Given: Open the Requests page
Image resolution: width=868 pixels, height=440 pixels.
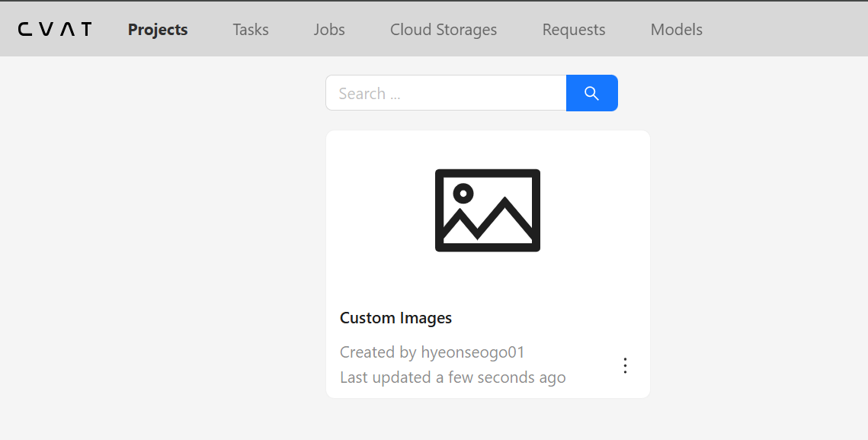Looking at the screenshot, I should [x=574, y=30].
